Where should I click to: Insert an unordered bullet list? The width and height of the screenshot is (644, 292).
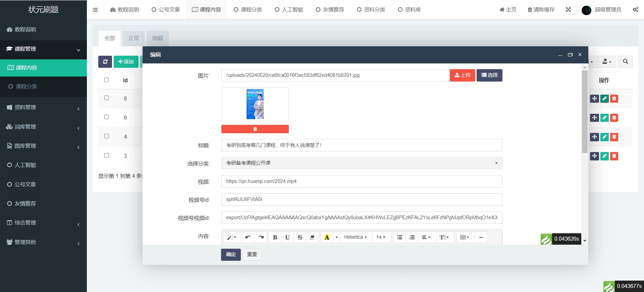[399, 237]
